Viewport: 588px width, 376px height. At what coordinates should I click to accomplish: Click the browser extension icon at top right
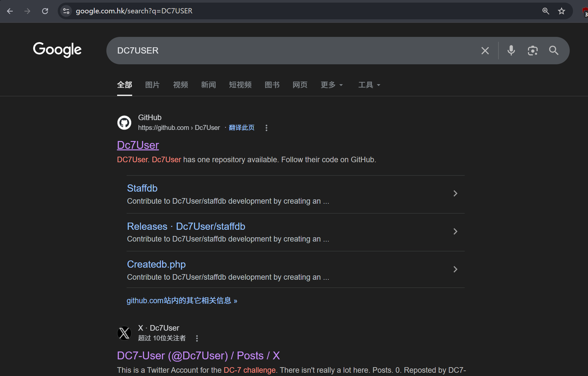click(x=585, y=12)
